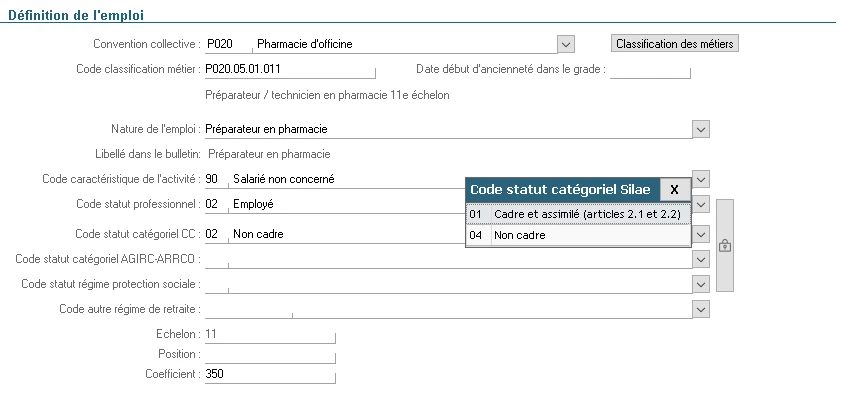Open Code statut régime protection sociale dropdown
The width and height of the screenshot is (863, 419).
[701, 284]
